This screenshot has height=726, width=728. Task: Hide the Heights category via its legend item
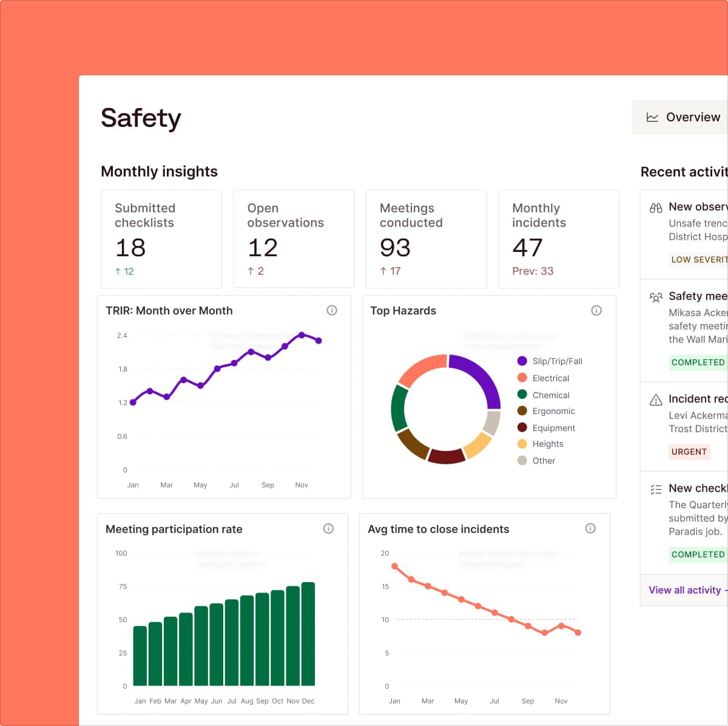tap(547, 444)
